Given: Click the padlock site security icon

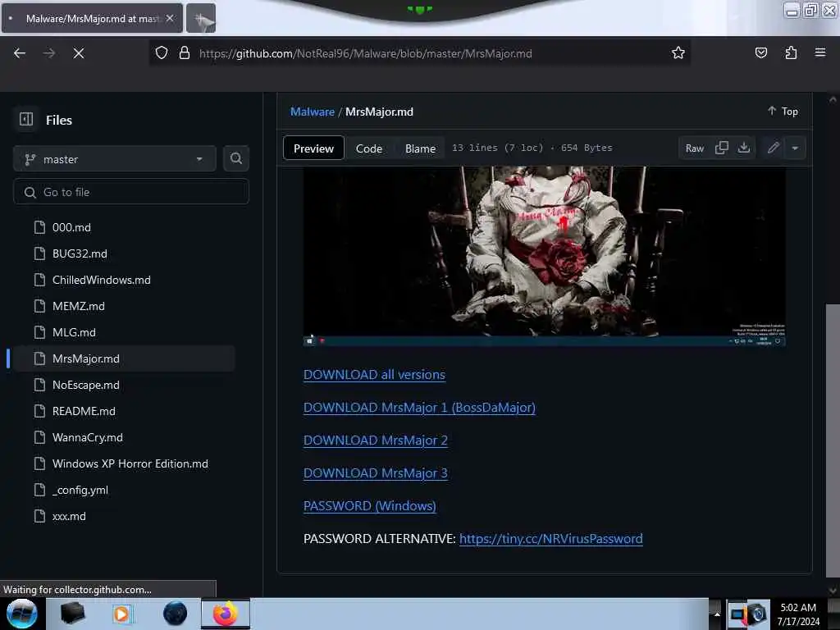Looking at the screenshot, I should (x=185, y=52).
